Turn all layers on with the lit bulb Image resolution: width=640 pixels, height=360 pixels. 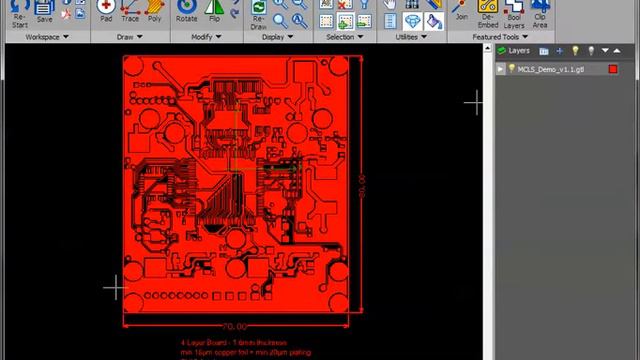(575, 51)
